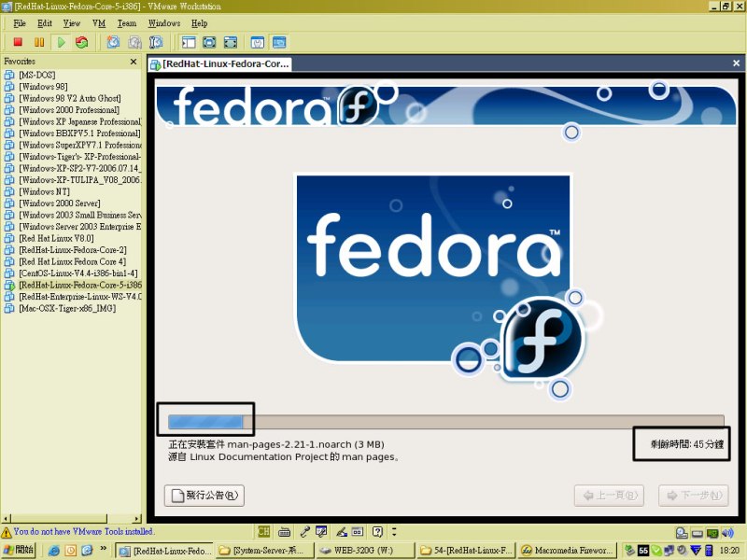Open the Team menu
Viewport: 747px width, 560px height.
(x=127, y=23)
